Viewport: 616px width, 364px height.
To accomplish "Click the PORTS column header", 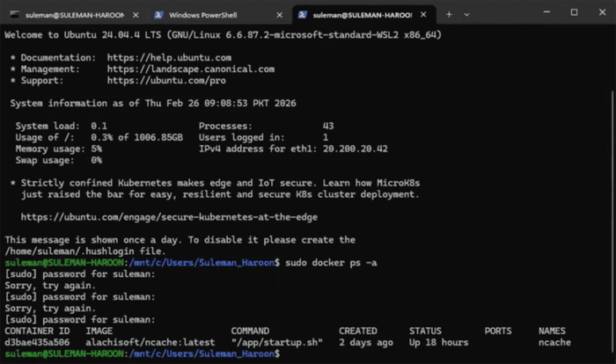I will click(x=498, y=331).
